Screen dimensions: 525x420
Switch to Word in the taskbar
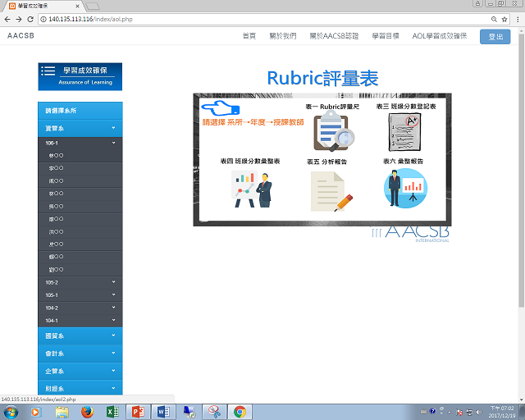pos(163,412)
